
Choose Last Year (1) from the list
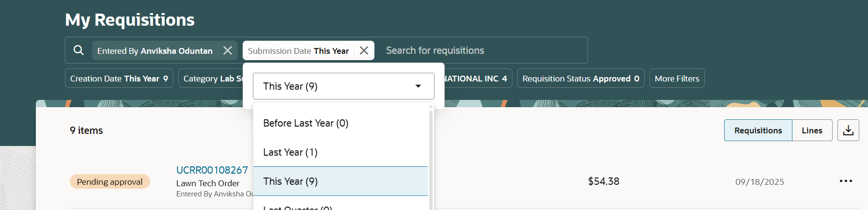click(x=290, y=152)
